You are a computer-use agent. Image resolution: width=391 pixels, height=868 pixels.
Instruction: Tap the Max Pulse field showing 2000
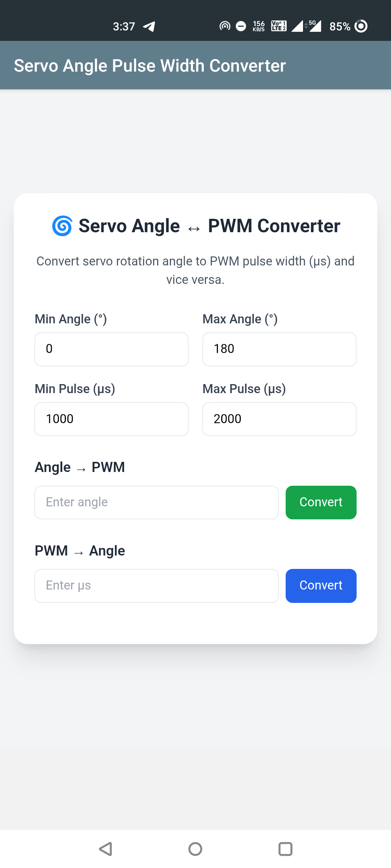pos(279,419)
